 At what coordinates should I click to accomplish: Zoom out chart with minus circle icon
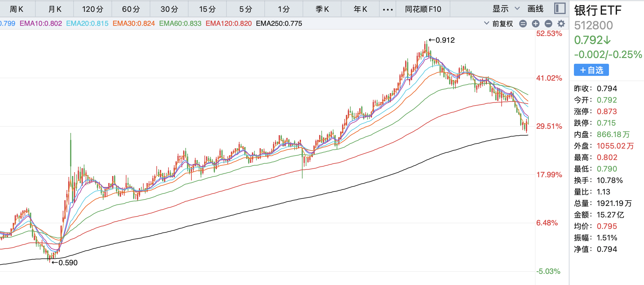point(548,24)
